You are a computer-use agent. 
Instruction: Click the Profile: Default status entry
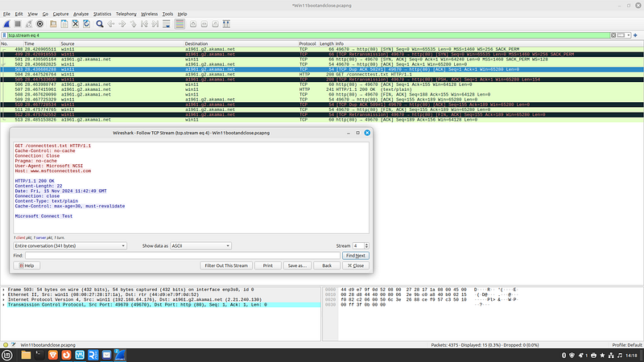(x=627, y=345)
